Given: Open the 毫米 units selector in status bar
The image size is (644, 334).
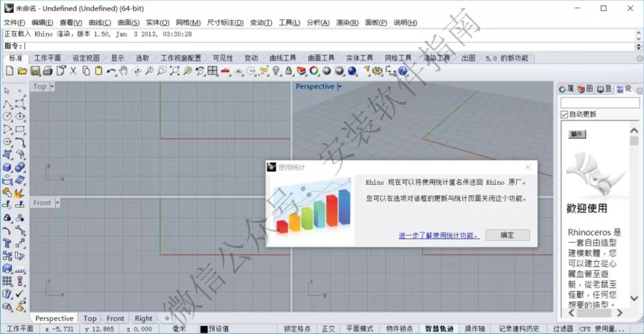Looking at the screenshot, I should click(x=179, y=329).
